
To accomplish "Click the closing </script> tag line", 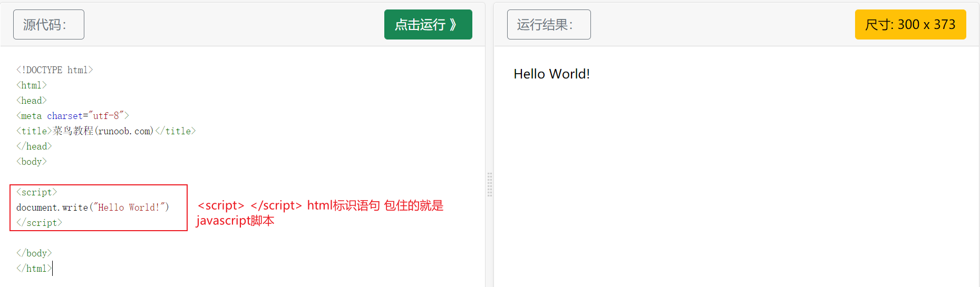I will (40, 223).
